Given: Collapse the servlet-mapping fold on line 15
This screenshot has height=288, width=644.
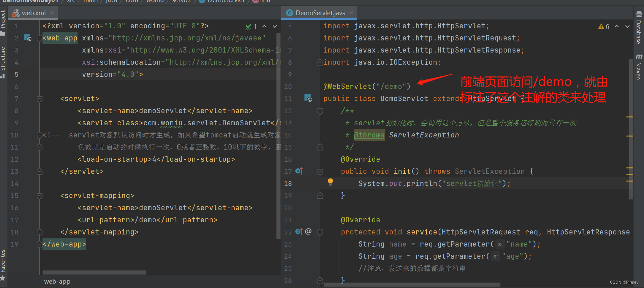Looking at the screenshot, I should point(39,196).
